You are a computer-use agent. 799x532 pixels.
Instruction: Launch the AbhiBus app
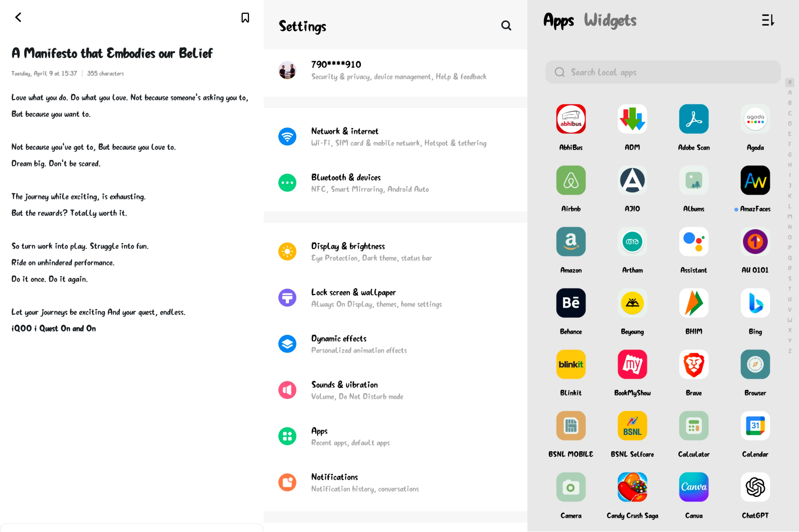point(570,119)
